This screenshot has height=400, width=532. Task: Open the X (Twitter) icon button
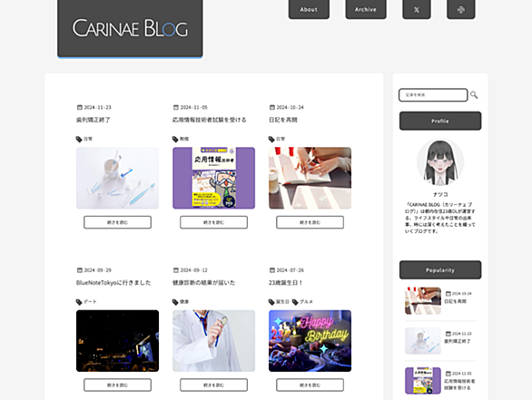tap(417, 9)
